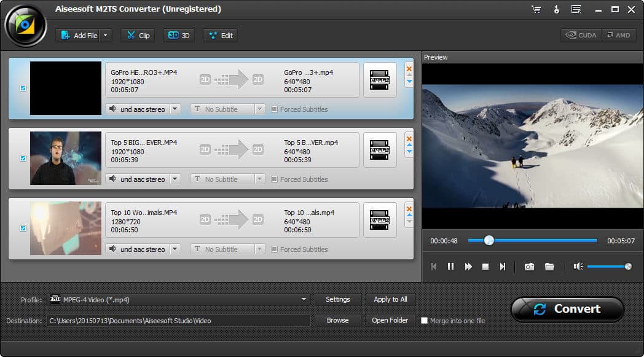Skip to next item in preview
Viewport: 644px width, 357px height.
click(x=502, y=267)
